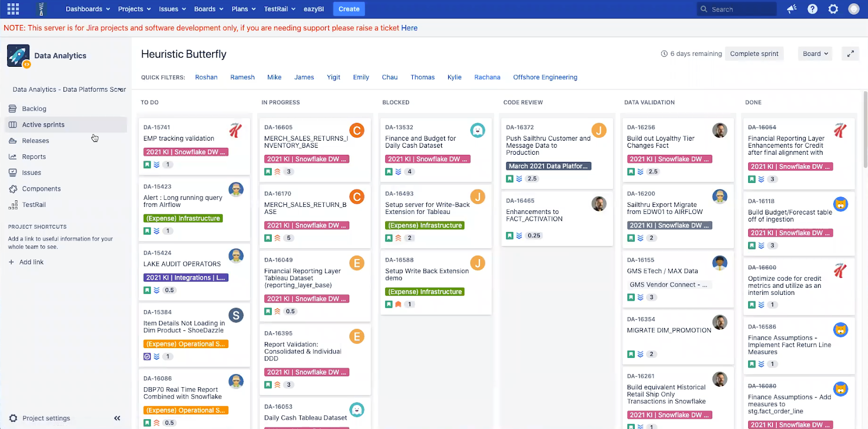Open the Help question mark icon
The image size is (868, 429).
pyautogui.click(x=812, y=9)
